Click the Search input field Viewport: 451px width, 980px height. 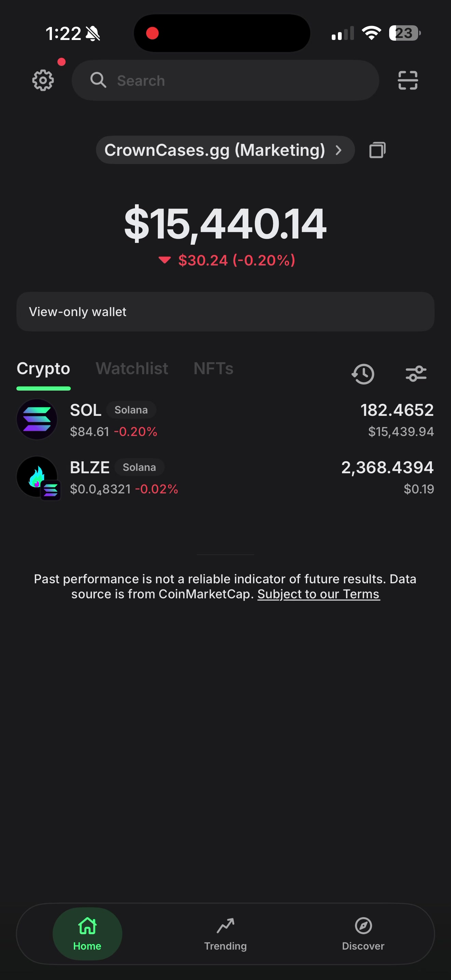tap(225, 80)
